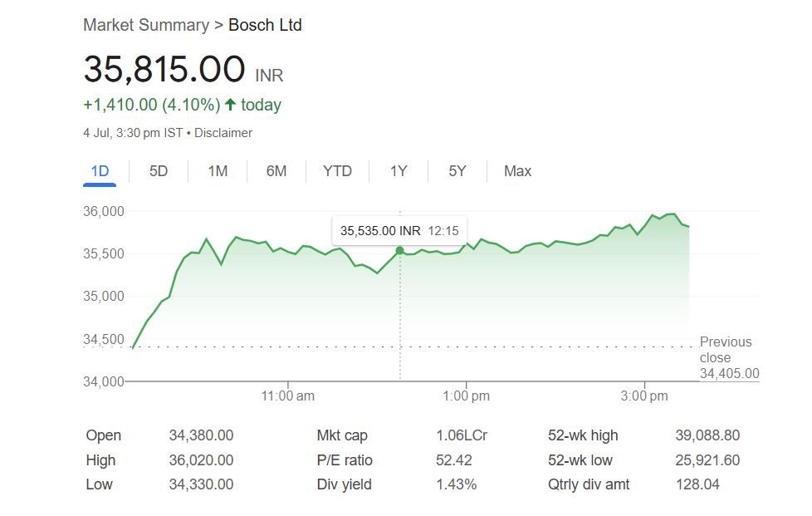812x516 pixels.
Task: Open the 5Y chart tab
Action: (457, 171)
